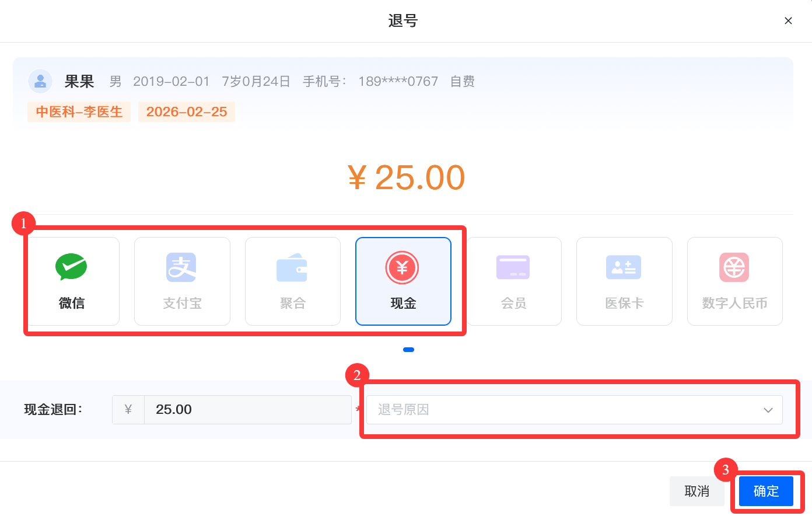Click the blue page indicator dot
This screenshot has height=516, width=812.
408,350
